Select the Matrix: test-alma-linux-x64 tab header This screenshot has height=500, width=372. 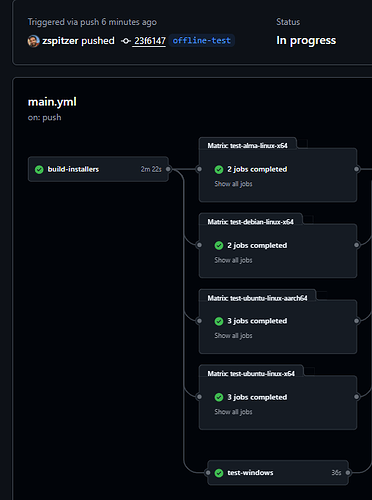point(247,145)
